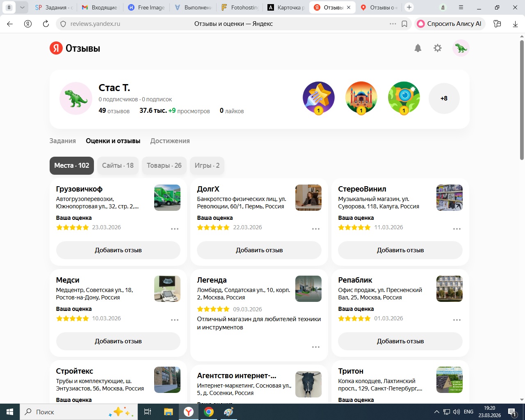
Task: Open the mosque achievement badge
Action: pyautogui.click(x=361, y=98)
